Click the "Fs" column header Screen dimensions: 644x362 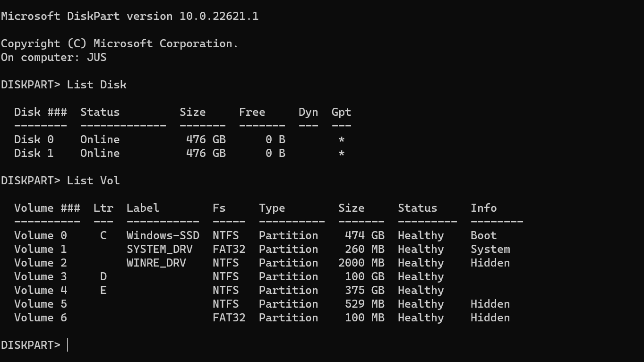coord(219,208)
